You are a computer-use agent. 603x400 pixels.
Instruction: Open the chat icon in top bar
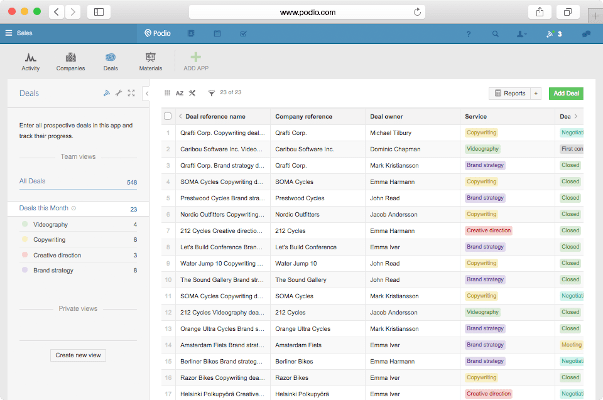[x=586, y=34]
